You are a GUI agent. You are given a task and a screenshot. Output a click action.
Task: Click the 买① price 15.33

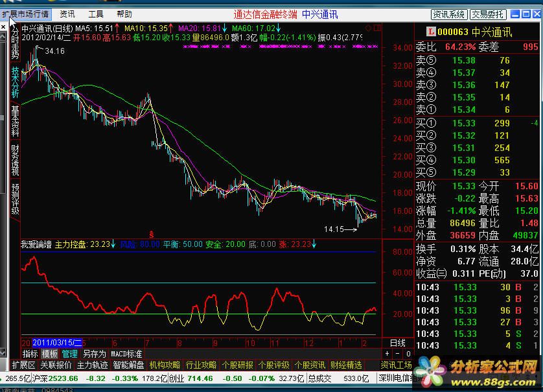[464, 123]
